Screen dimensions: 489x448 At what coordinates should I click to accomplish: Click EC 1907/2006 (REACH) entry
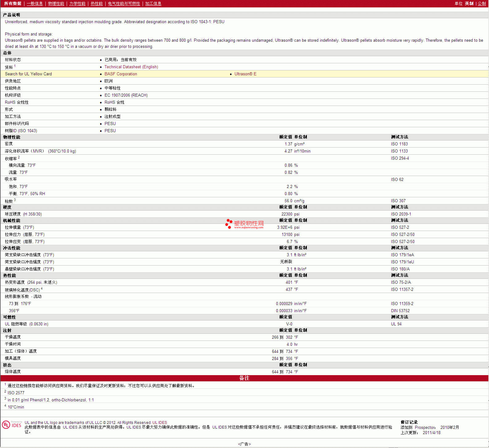[126, 95]
